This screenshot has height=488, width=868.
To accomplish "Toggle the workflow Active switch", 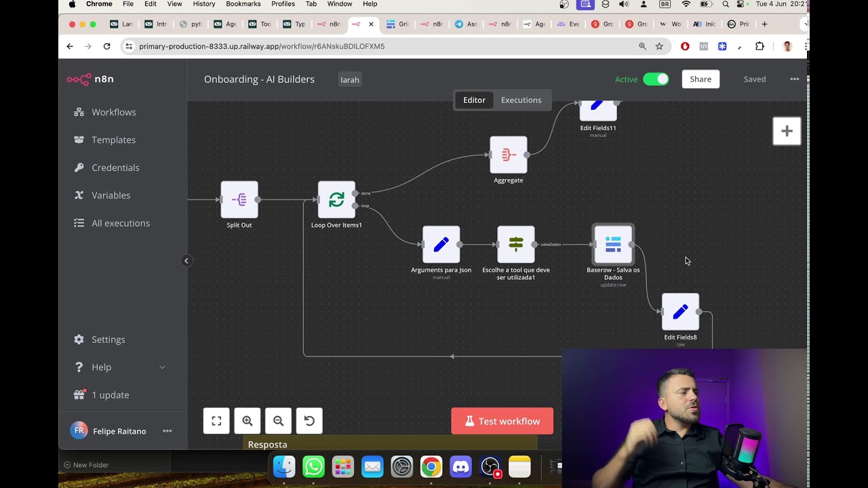I will 656,79.
